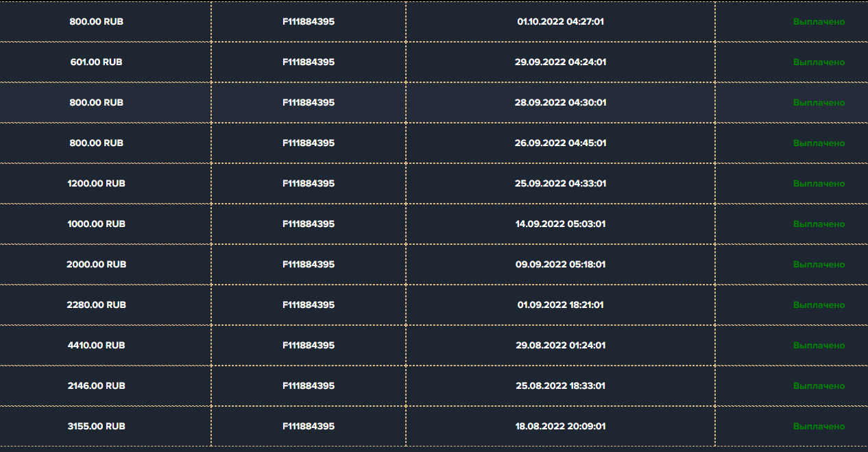This screenshot has width=868, height=452.
Task: Click the date 29.09.2022 04:24:01
Action: pyautogui.click(x=560, y=62)
